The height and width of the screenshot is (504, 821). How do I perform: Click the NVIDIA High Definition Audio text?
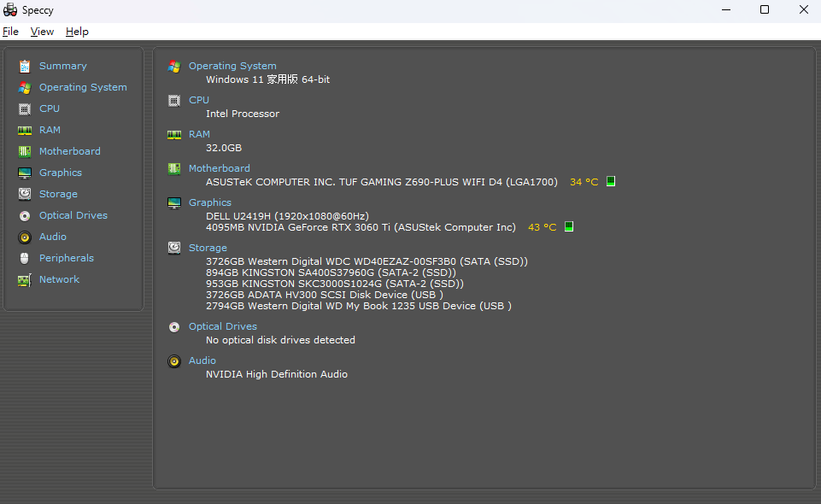coord(277,374)
